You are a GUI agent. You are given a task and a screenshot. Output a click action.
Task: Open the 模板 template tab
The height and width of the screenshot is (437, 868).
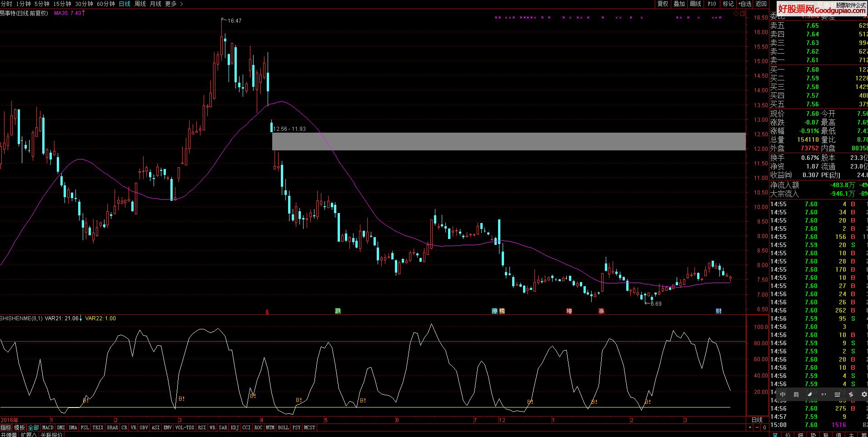click(20, 427)
